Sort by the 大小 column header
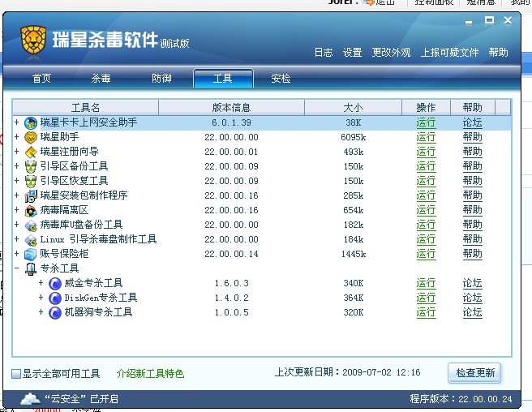The width and height of the screenshot is (532, 412). [x=354, y=108]
